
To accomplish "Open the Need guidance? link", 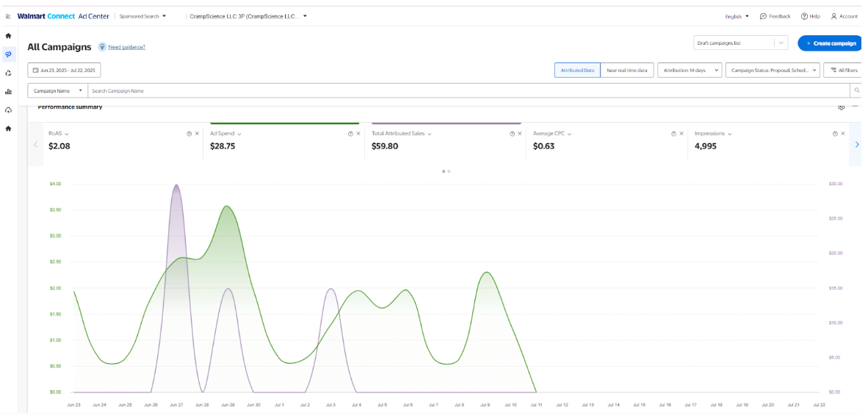I will (127, 47).
